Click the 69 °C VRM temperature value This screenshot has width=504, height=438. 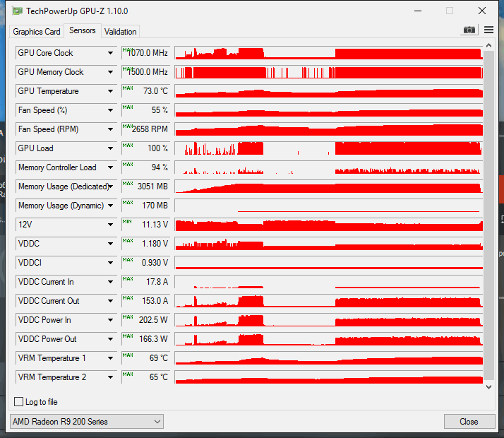pyautogui.click(x=146, y=358)
